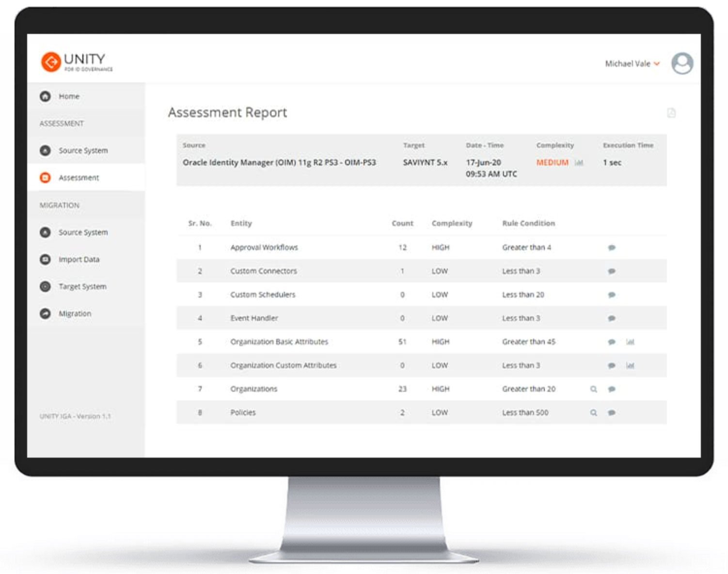The height and width of the screenshot is (574, 728).
Task: Click the Migration sidebar arrow icon
Action: 45,314
